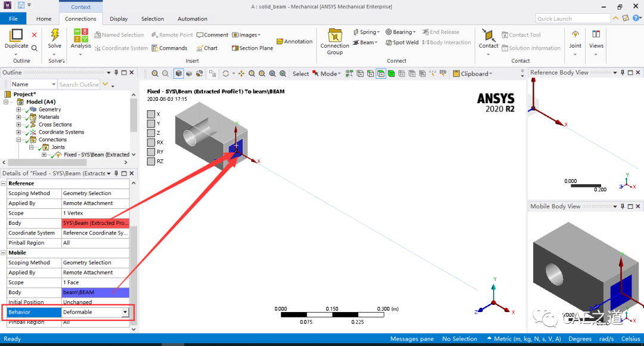Screen dimensions: 644x346
Task: Click the Quick Launch search field
Action: click(x=573, y=19)
